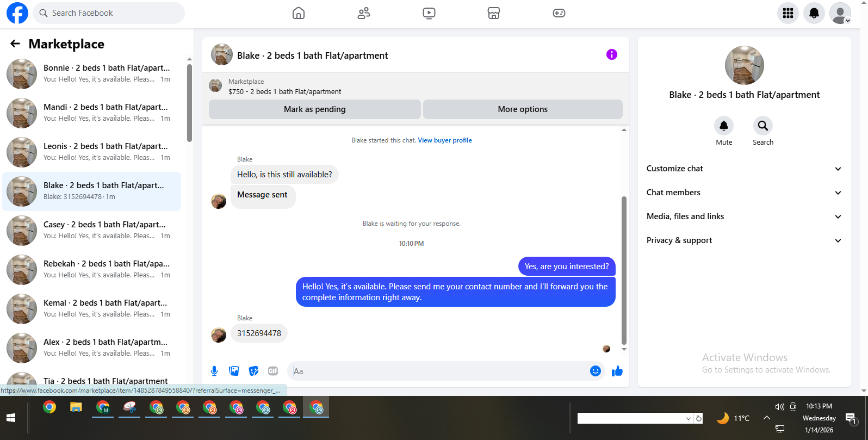Open the weather widget showing 11°C

point(733,418)
